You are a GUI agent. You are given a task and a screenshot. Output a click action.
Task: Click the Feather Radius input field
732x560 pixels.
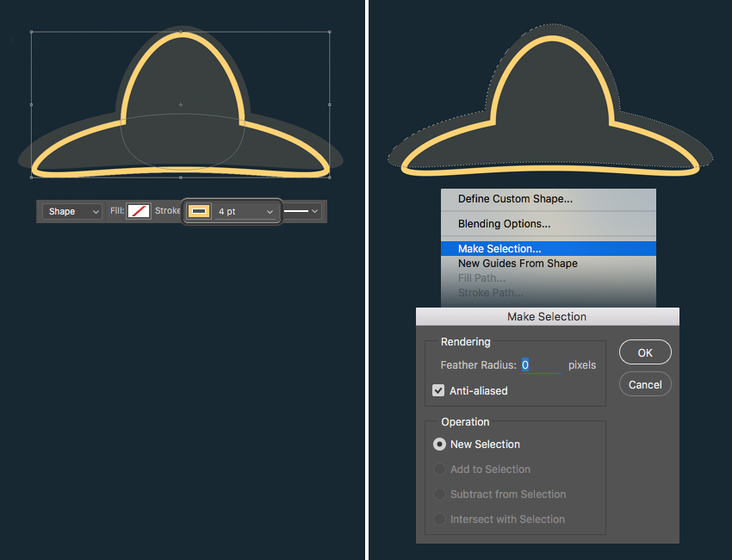pyautogui.click(x=538, y=364)
